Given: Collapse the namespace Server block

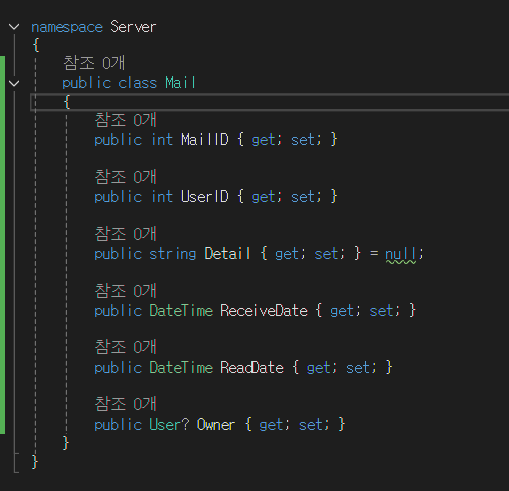Looking at the screenshot, I should pos(14,27).
